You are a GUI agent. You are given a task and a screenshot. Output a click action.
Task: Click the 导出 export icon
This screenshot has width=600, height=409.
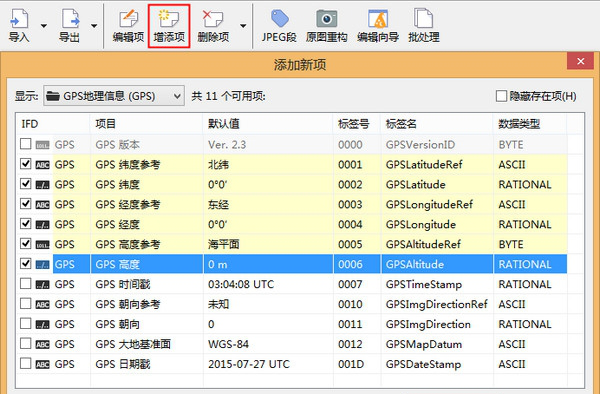[70, 18]
